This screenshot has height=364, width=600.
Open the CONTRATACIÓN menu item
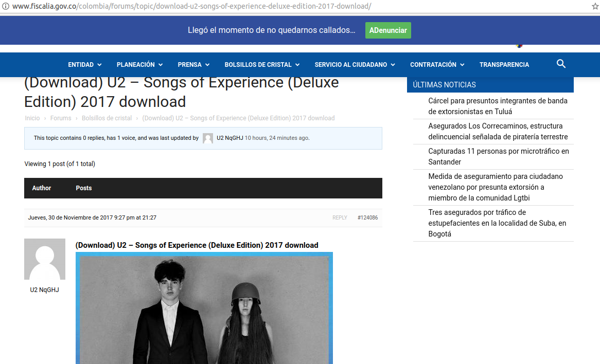tap(433, 65)
